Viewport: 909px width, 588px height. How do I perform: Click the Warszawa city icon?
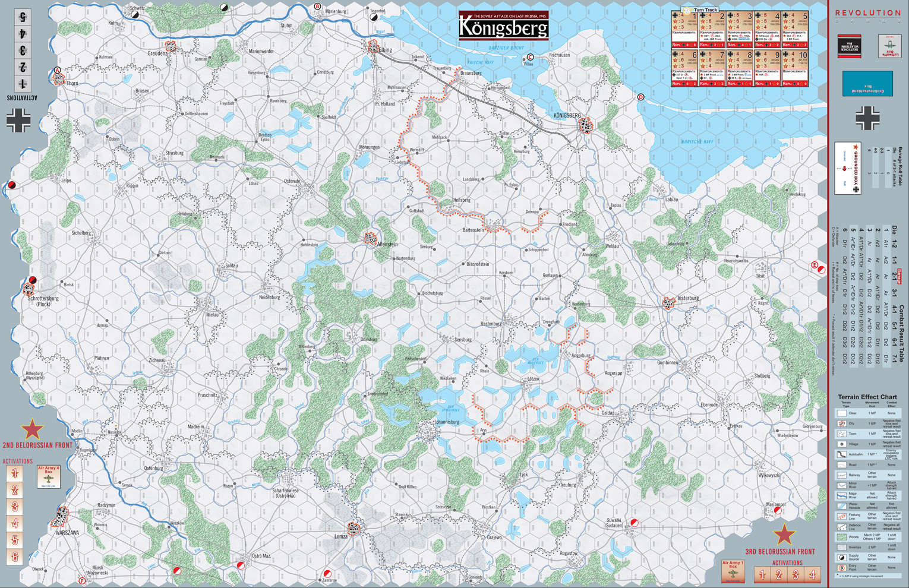60,517
